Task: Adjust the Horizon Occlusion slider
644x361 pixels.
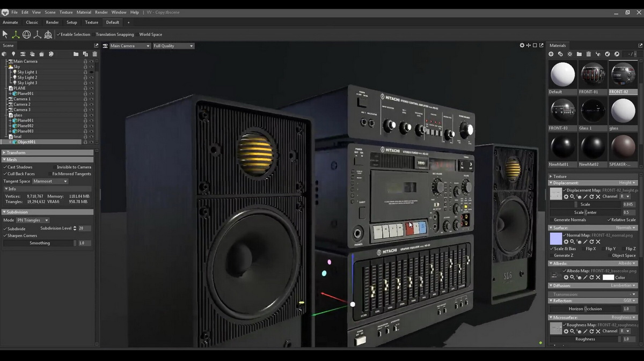Action: (586, 309)
